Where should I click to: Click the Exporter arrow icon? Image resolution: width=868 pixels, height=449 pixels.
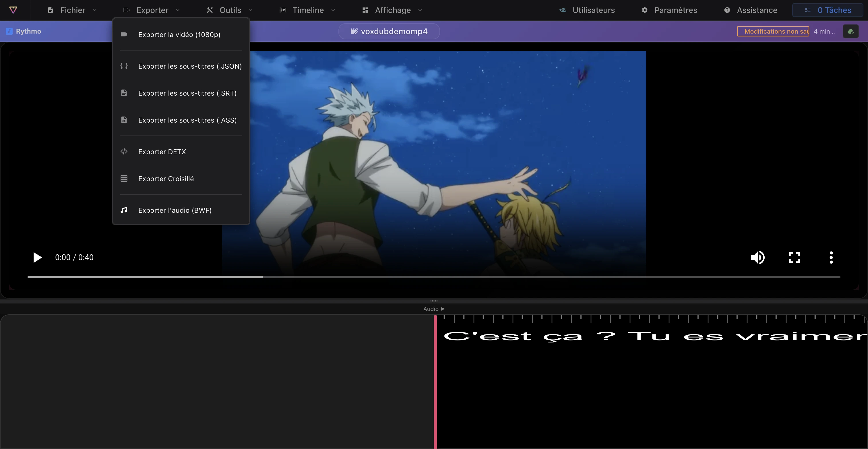127,10
